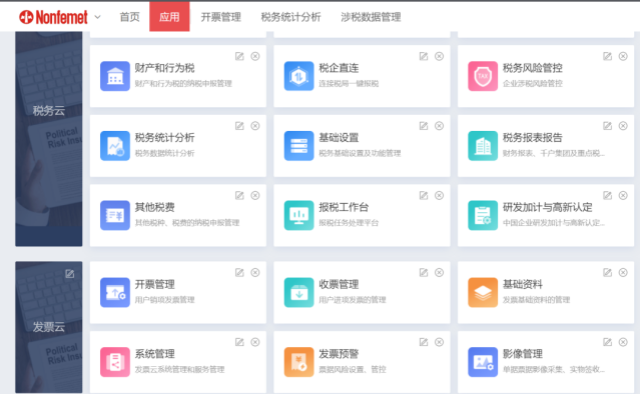Screen dimensions: 640x394
Task: Edit the 研发加计与高新认定 card
Action: 607,196
